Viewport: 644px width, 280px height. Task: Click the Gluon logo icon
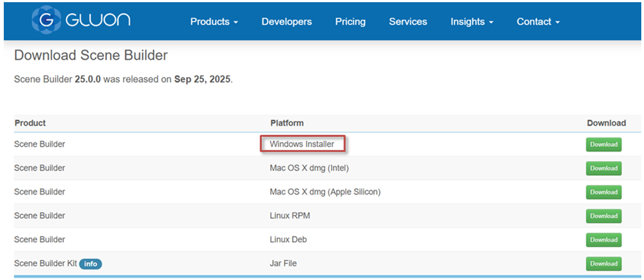pyautogui.click(x=46, y=21)
